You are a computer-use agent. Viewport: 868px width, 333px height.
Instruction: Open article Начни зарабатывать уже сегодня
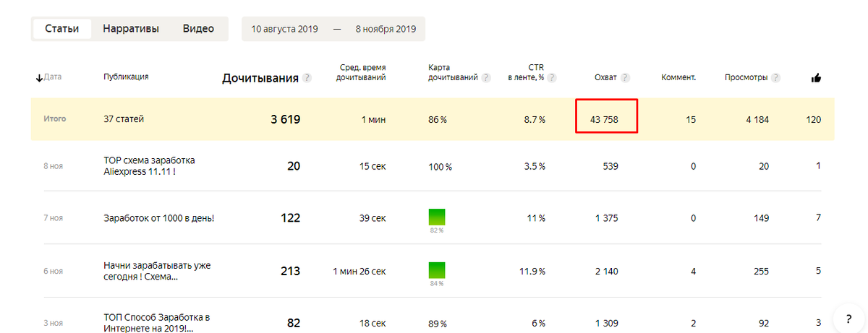157,271
